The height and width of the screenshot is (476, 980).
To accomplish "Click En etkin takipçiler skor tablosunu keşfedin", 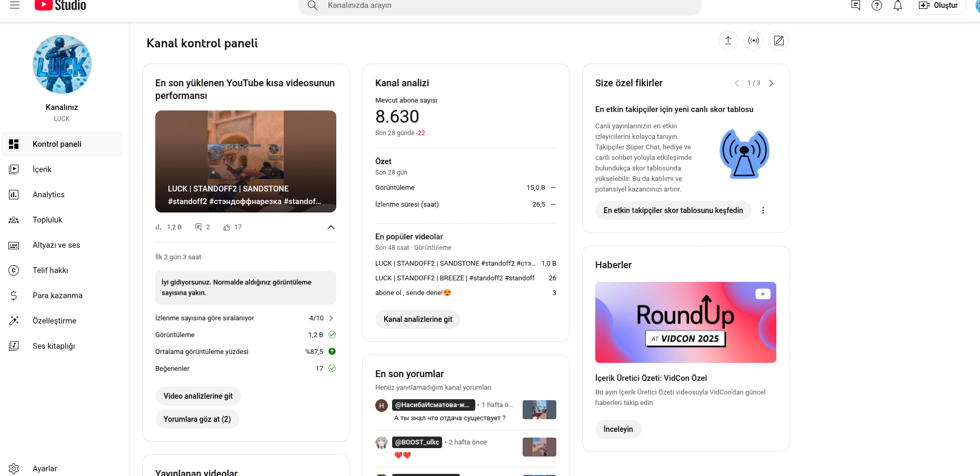I will pyautogui.click(x=673, y=210).
